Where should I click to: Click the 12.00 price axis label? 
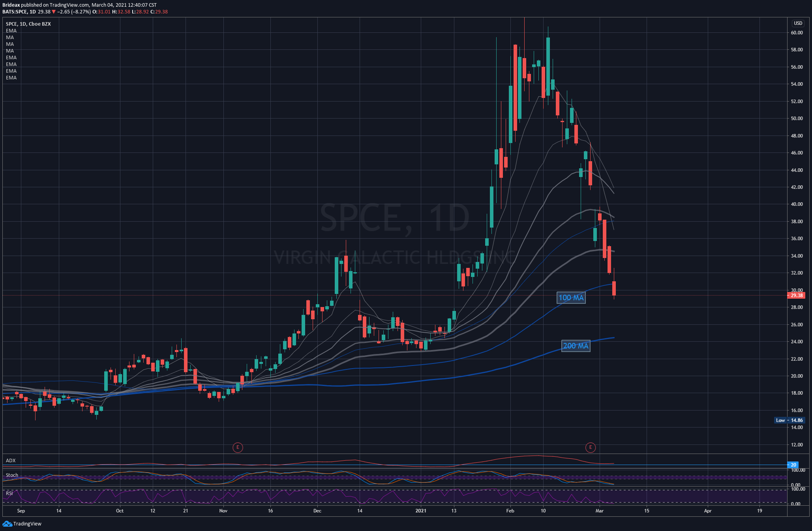click(x=797, y=445)
